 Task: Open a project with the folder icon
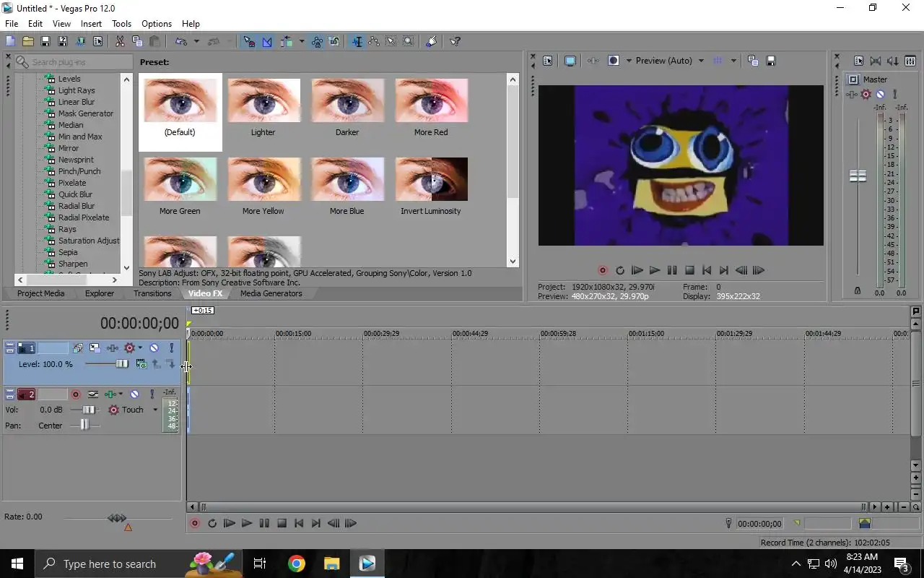27,42
